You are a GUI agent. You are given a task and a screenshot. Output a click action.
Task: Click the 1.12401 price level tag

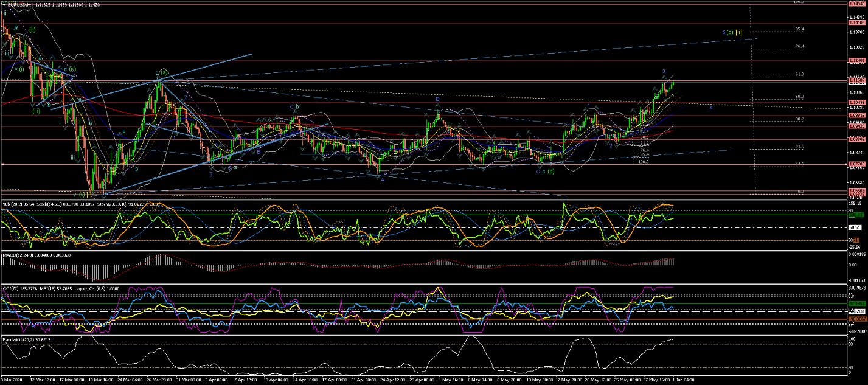pos(856,61)
